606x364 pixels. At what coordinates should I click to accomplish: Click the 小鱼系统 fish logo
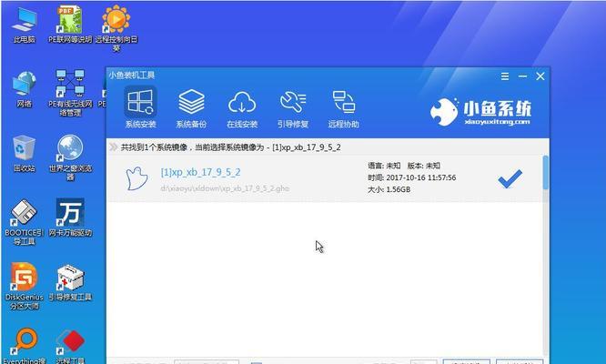click(x=480, y=111)
